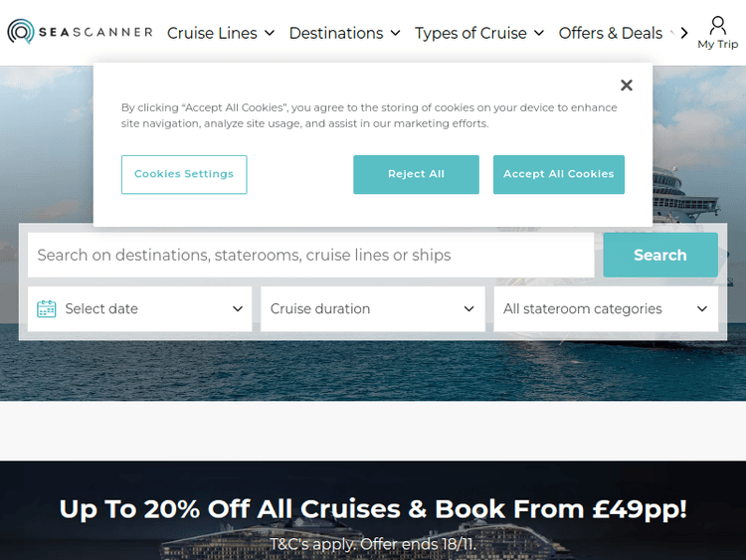The image size is (746, 560).
Task: Open Cookies Settings
Action: coord(184,174)
